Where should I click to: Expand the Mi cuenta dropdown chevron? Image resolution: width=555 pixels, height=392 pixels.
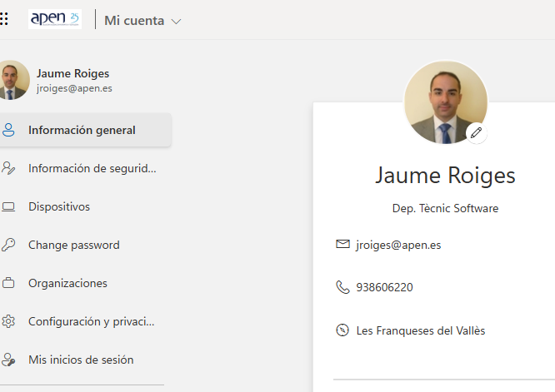tap(176, 22)
